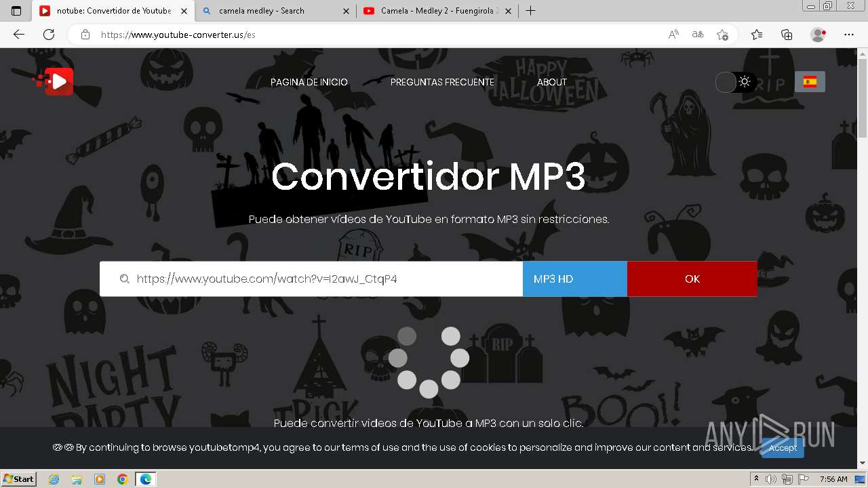Launch Internet Explorer from taskbar
The width and height of the screenshot is (868, 488).
coord(54,479)
